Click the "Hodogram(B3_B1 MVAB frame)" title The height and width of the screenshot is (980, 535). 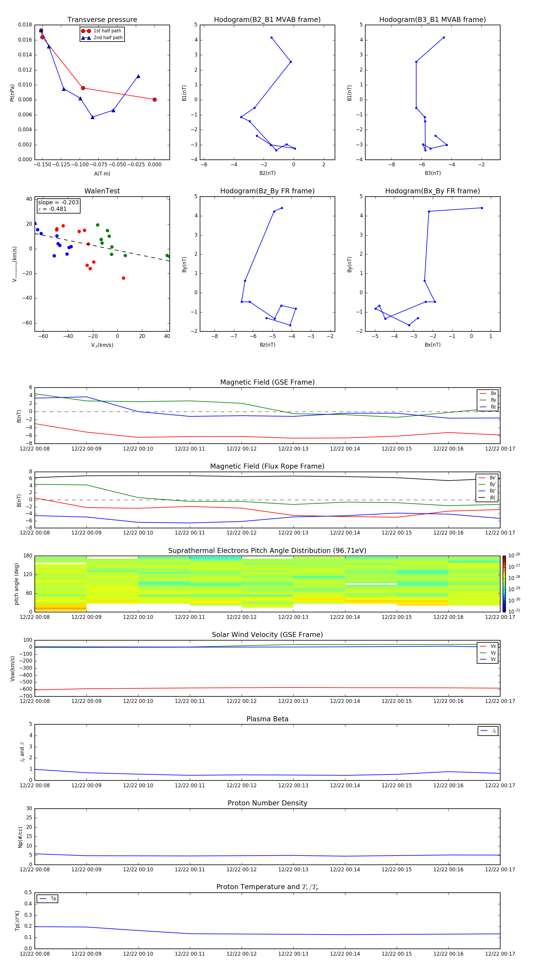[x=432, y=19]
